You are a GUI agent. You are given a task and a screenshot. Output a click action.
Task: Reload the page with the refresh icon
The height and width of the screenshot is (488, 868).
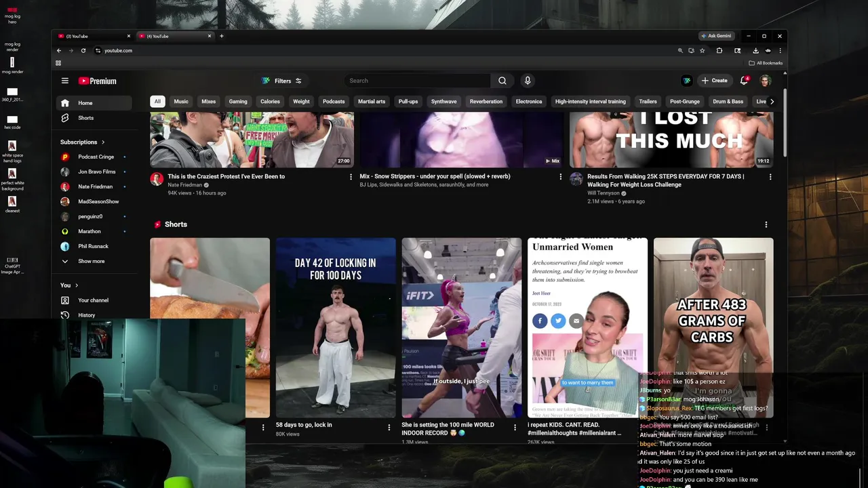[x=83, y=51]
